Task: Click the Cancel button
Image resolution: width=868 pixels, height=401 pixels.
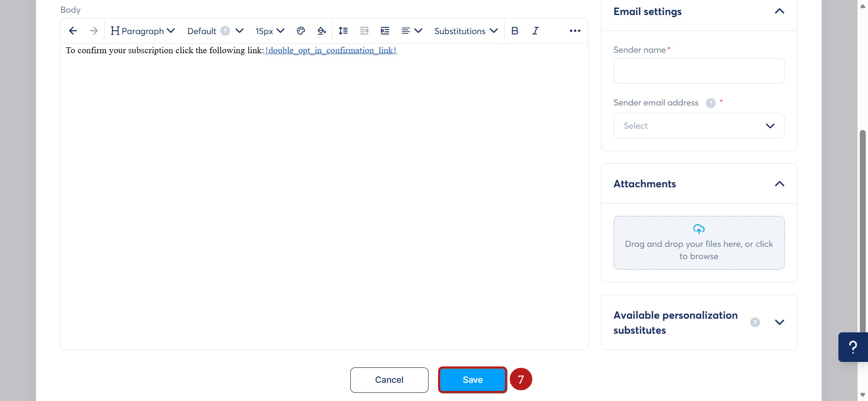Action: tap(389, 380)
